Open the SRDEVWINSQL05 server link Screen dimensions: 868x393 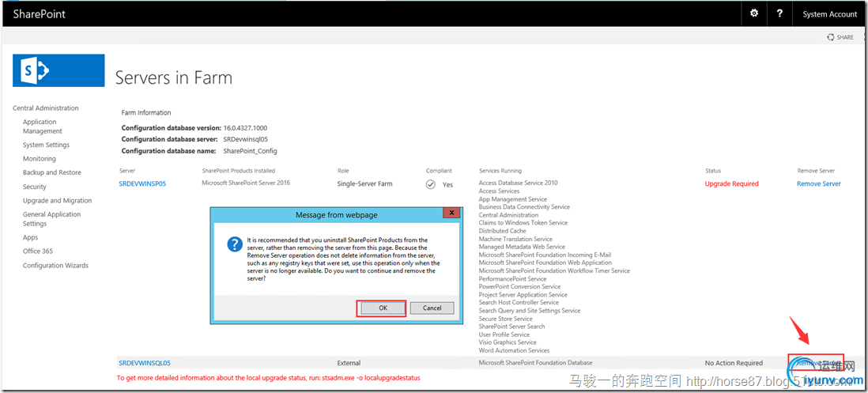click(145, 363)
